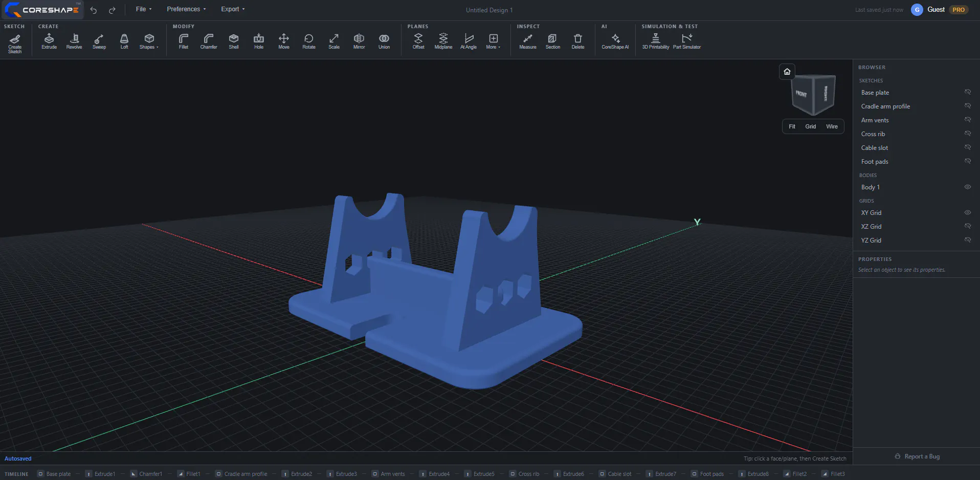The width and height of the screenshot is (980, 480).
Task: Show the XZ Grid
Action: [968, 226]
